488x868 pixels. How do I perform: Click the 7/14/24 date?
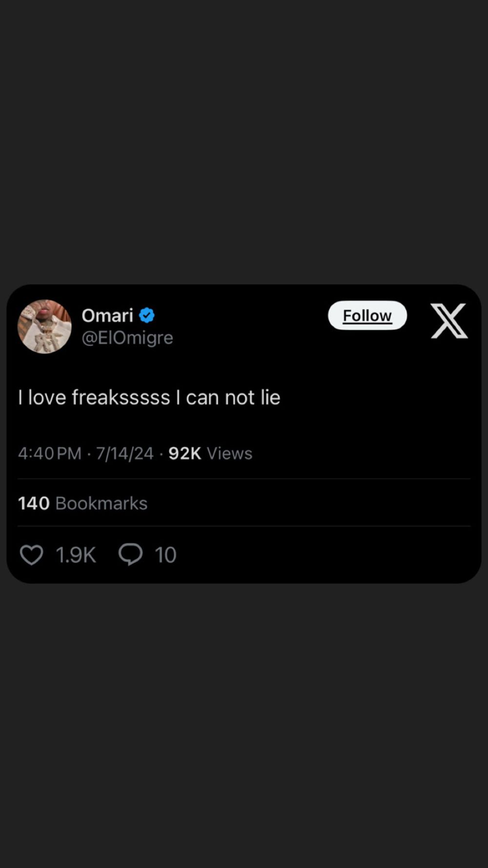[x=125, y=454]
